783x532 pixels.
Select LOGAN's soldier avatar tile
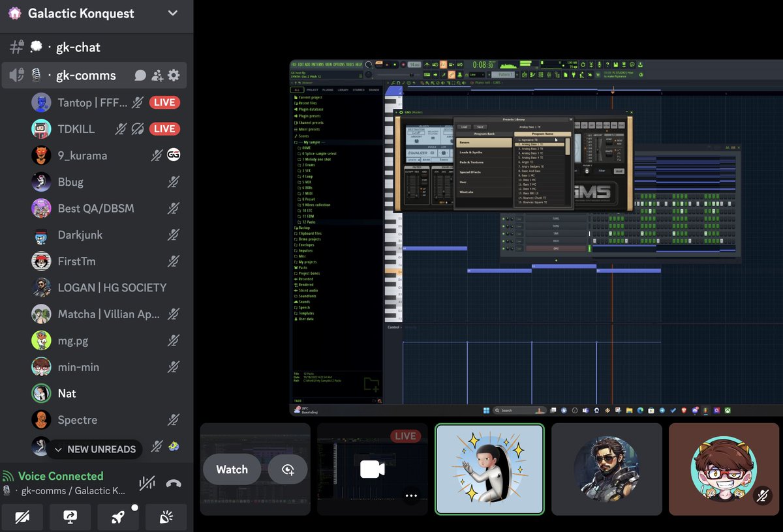point(607,469)
